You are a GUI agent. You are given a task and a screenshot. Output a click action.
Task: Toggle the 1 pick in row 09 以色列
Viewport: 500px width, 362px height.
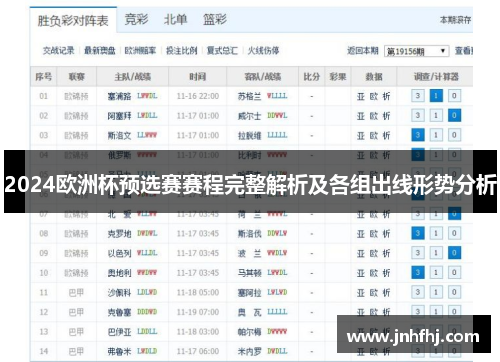436,253
